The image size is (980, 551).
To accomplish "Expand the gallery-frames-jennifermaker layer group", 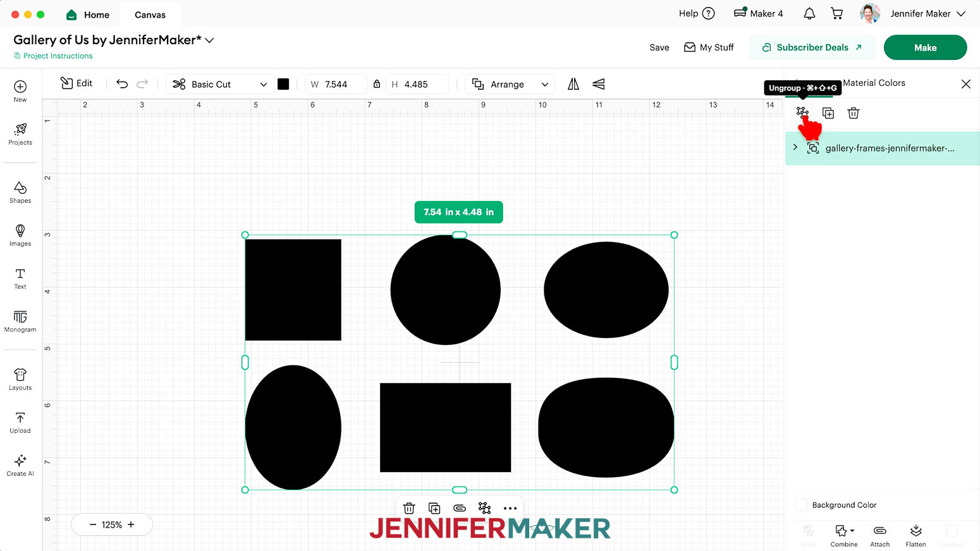I will 795,147.
